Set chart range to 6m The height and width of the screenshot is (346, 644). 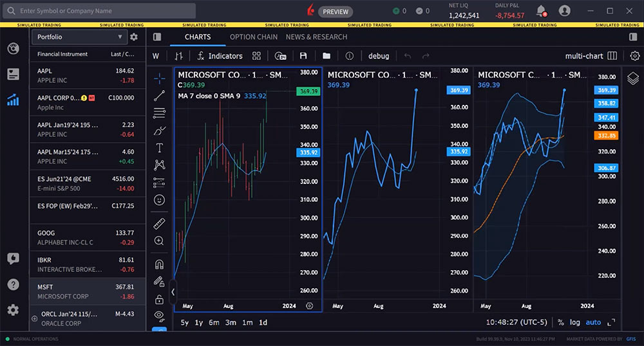(214, 322)
